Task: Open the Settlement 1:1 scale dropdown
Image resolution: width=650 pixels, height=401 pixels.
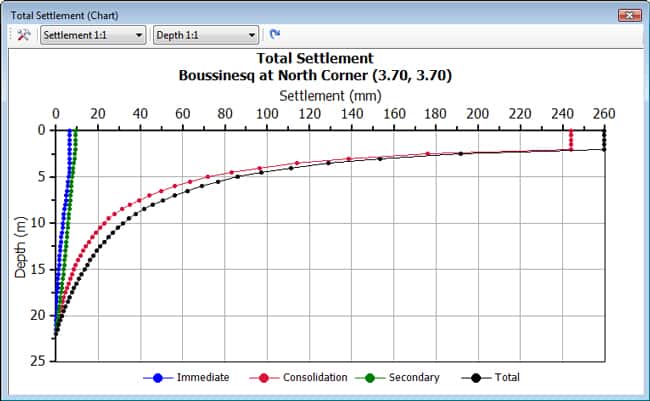Action: point(93,35)
